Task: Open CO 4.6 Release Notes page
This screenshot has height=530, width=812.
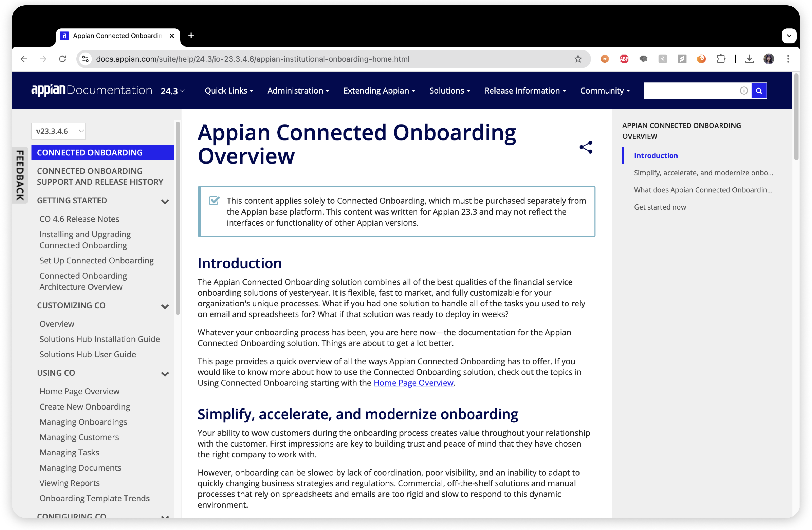Action: (79, 219)
